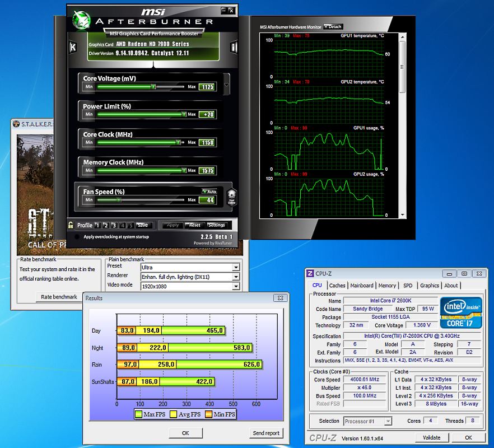Click the Rate benchmark button
This screenshot has height=448, width=494.
(59, 297)
